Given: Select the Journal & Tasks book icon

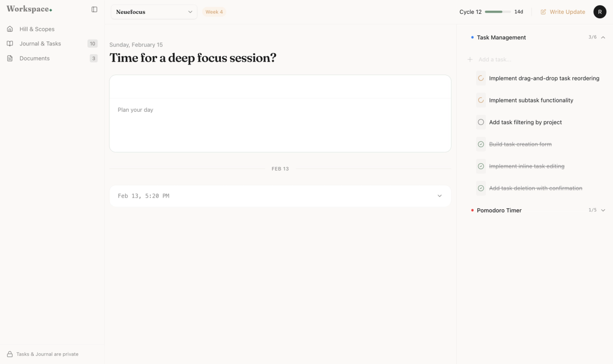Looking at the screenshot, I should [x=10, y=43].
